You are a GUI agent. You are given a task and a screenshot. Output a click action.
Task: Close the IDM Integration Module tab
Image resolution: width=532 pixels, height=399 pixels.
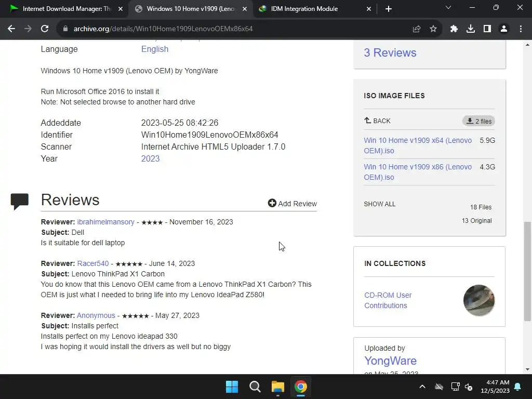click(369, 9)
